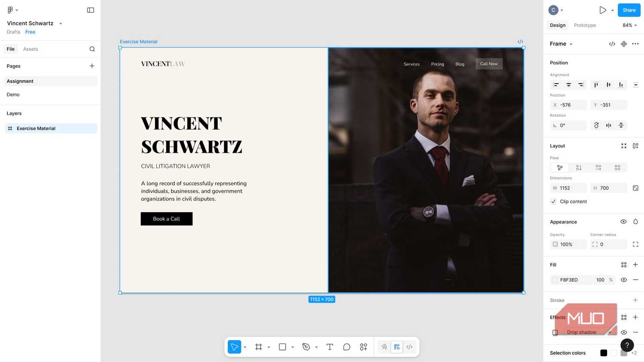This screenshot has width=644, height=362.
Task: Toggle Appearance visibility eye icon
Action: coord(623,222)
